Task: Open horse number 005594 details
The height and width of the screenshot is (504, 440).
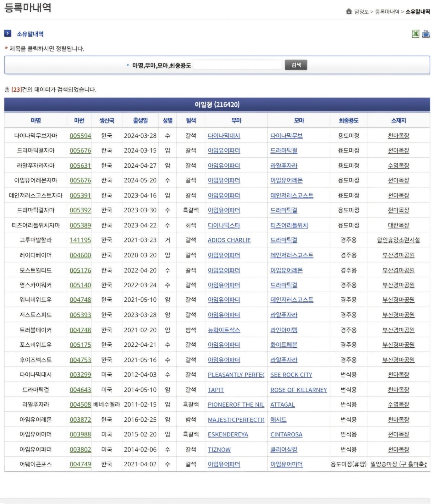Action: coord(80,136)
